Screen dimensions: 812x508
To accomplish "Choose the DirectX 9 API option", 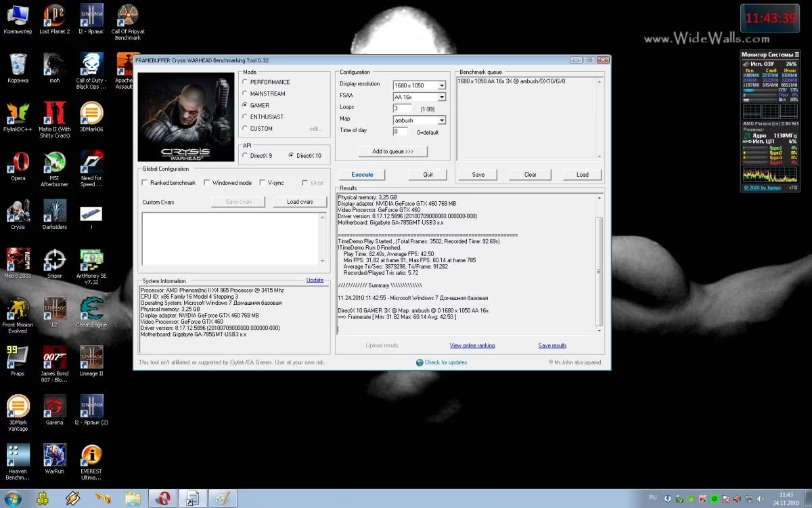I will click(245, 156).
